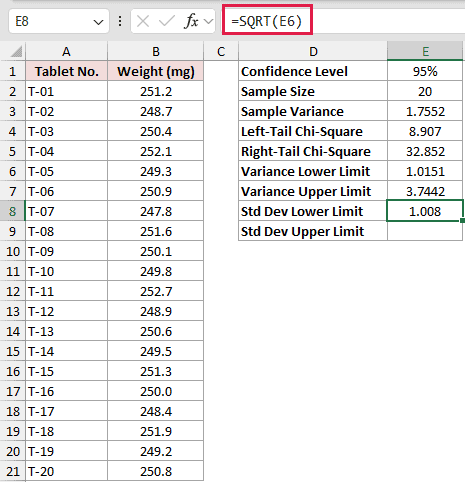Click the Enter checkmark icon in formula bar

[x=167, y=21]
